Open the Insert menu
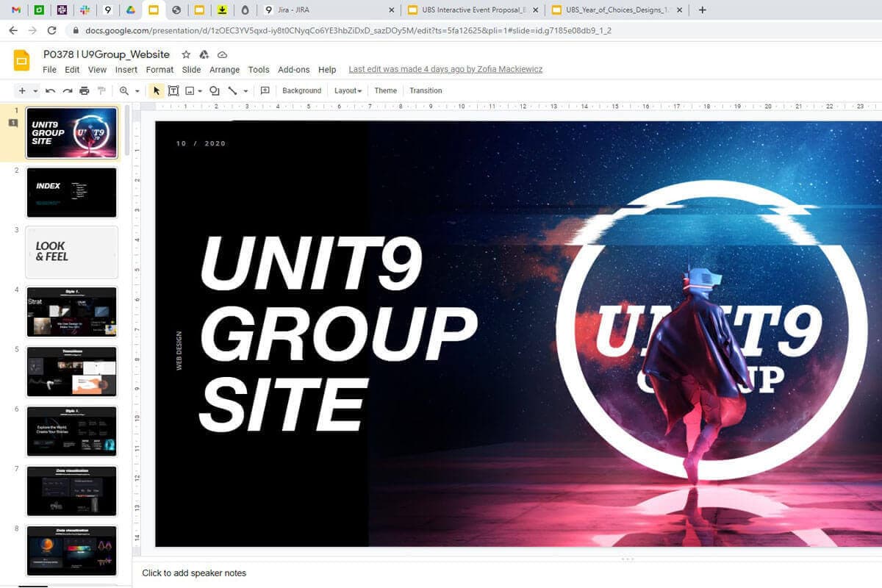 point(126,70)
